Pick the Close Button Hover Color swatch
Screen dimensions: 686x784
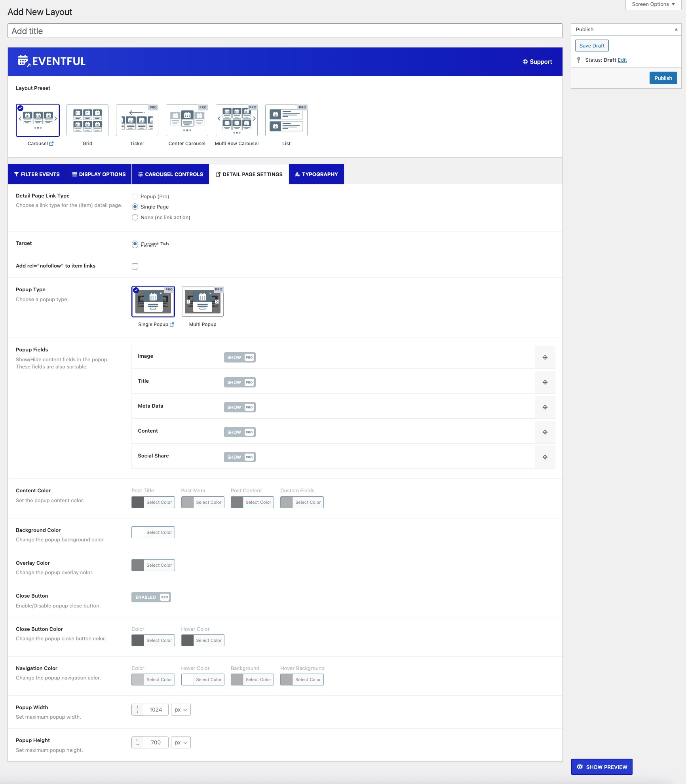click(x=187, y=640)
